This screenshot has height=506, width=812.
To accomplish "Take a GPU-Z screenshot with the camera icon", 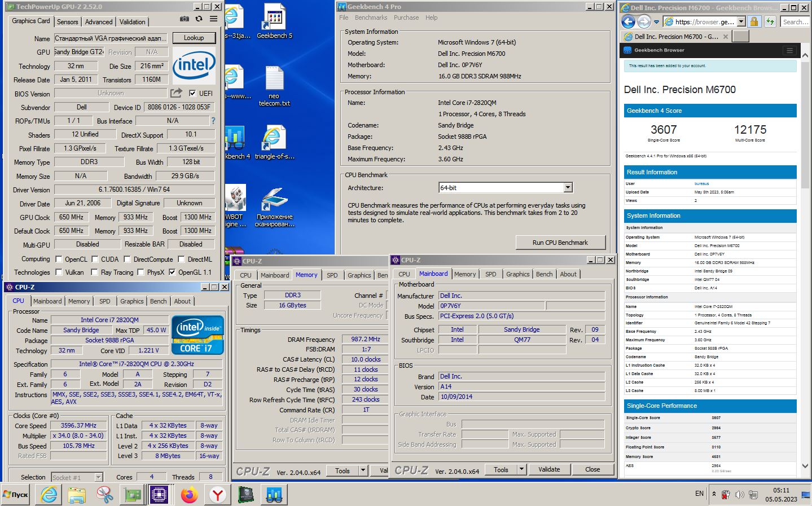I will pyautogui.click(x=185, y=19).
